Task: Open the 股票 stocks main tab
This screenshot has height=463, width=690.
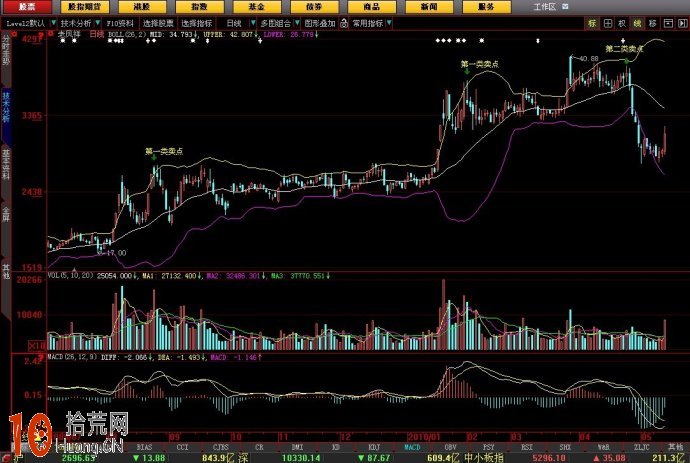Action: (x=26, y=7)
